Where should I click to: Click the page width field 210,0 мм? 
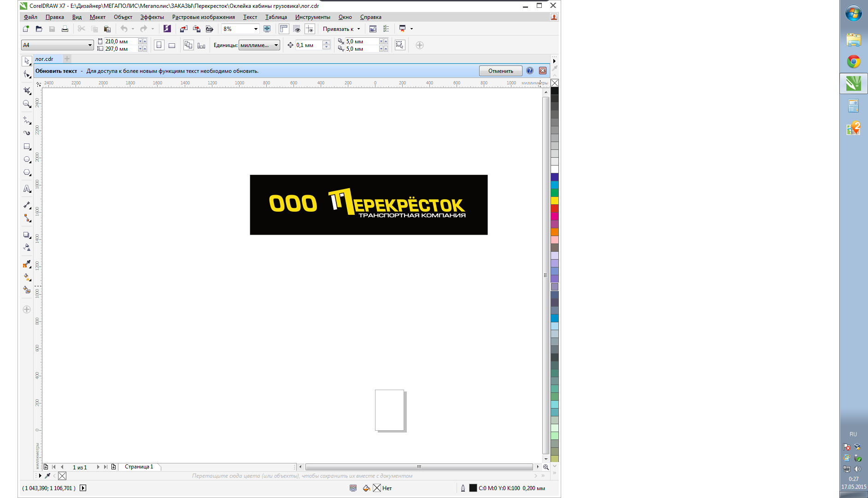(120, 41)
